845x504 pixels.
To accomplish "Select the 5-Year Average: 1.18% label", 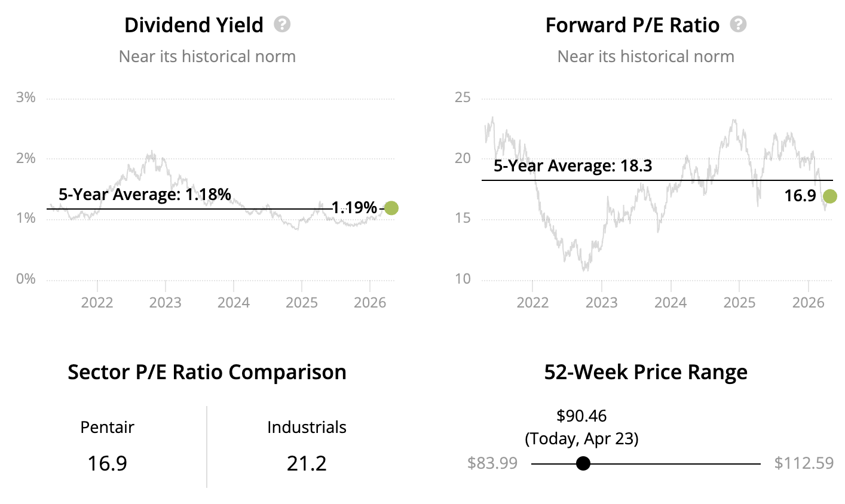I will point(145,194).
